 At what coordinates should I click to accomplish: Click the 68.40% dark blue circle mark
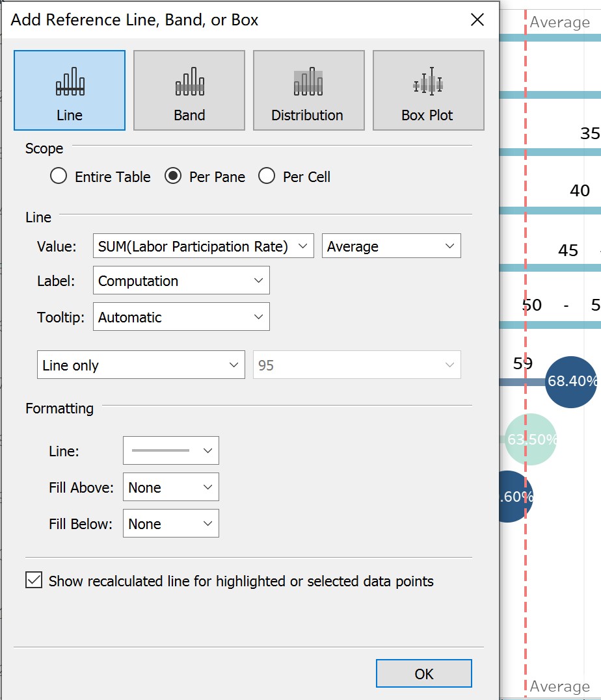572,382
